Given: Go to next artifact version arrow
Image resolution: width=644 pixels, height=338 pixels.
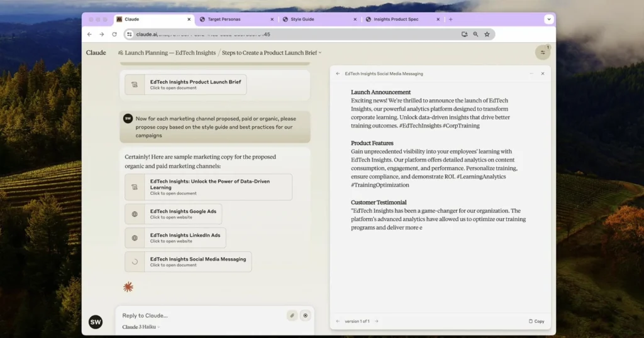Looking at the screenshot, I should 377,321.
